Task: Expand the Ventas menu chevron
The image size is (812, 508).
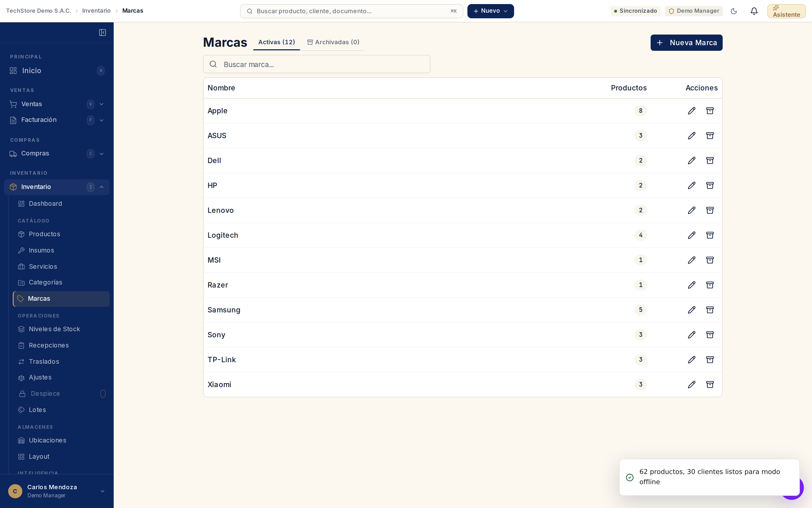Action: pos(101,104)
